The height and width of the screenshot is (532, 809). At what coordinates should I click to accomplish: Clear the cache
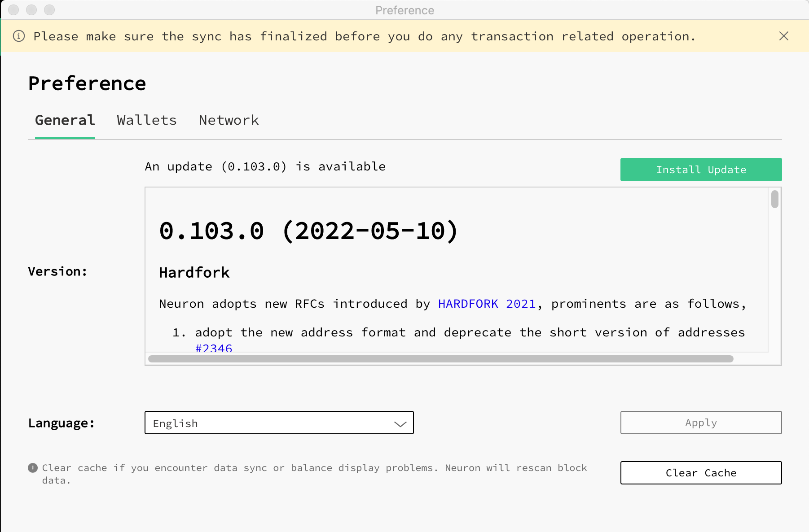tap(701, 473)
